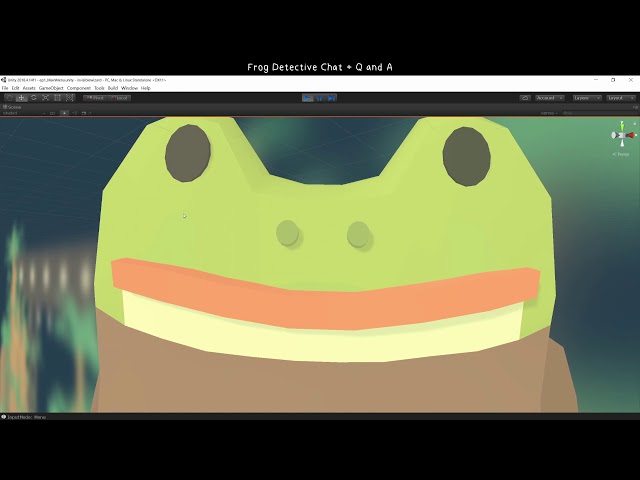Open the Layers dropdown
The width and height of the screenshot is (640, 480).
tap(587, 98)
